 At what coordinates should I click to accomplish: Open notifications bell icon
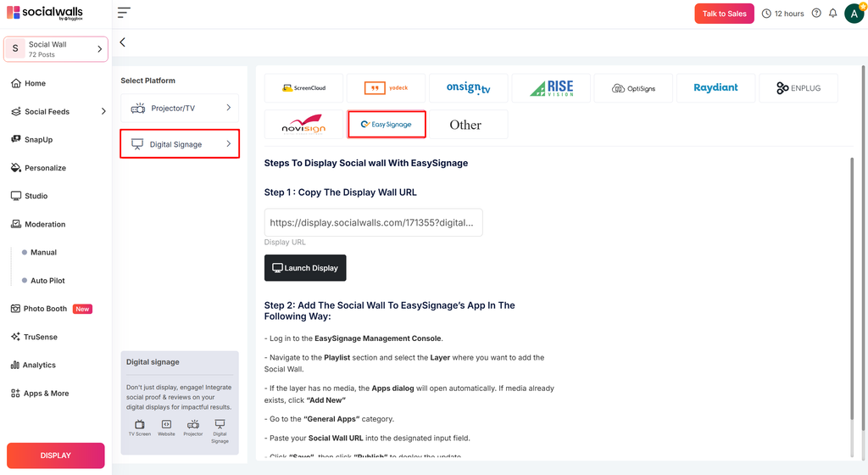[832, 14]
